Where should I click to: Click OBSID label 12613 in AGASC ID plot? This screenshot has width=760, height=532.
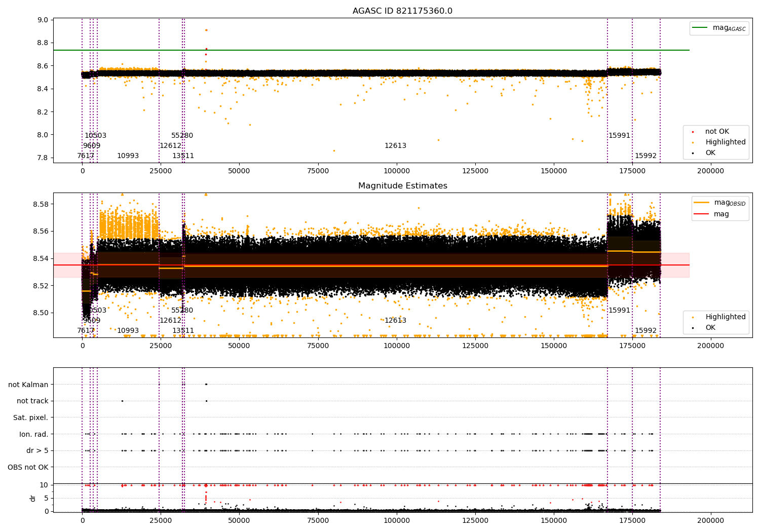click(395, 146)
